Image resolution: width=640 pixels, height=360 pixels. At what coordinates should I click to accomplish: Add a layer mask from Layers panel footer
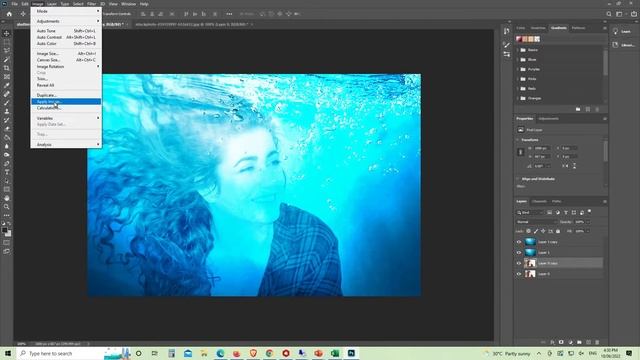pyautogui.click(x=561, y=342)
